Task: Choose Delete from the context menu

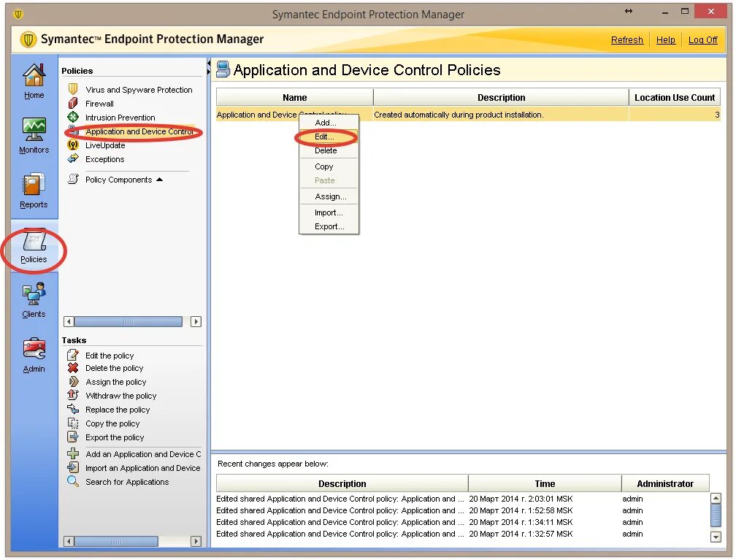Action: (329, 150)
